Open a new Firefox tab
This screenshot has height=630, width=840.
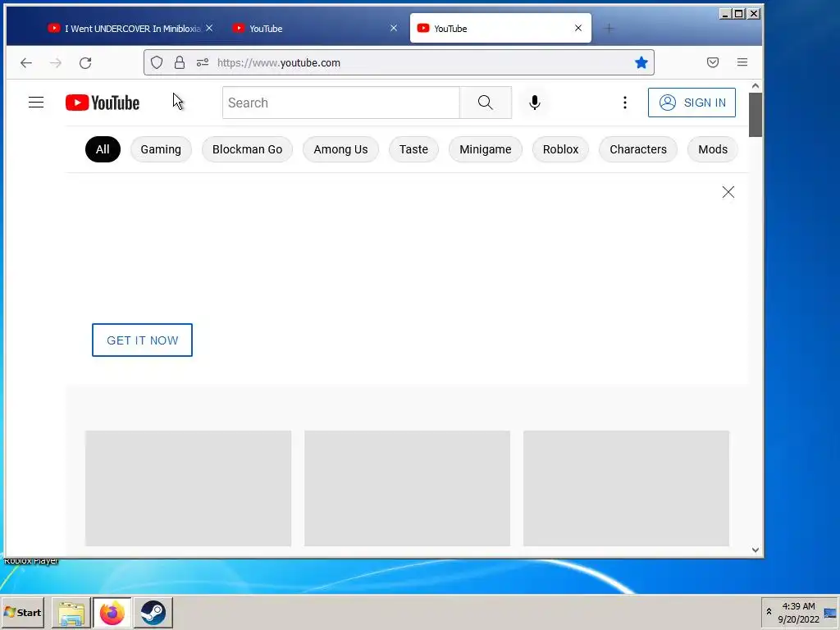coord(609,29)
